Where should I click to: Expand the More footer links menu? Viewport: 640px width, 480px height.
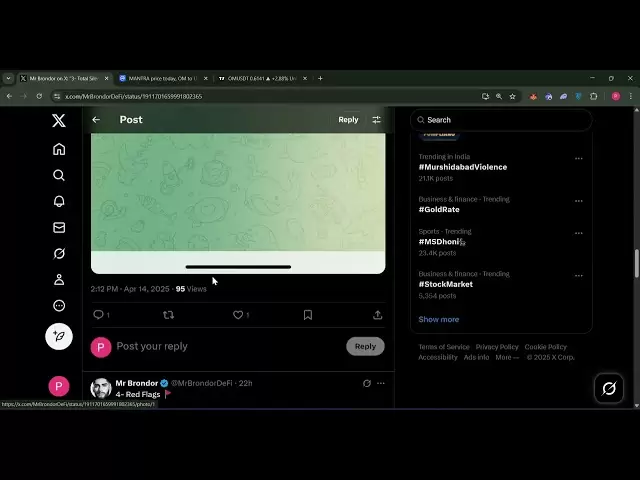507,357
